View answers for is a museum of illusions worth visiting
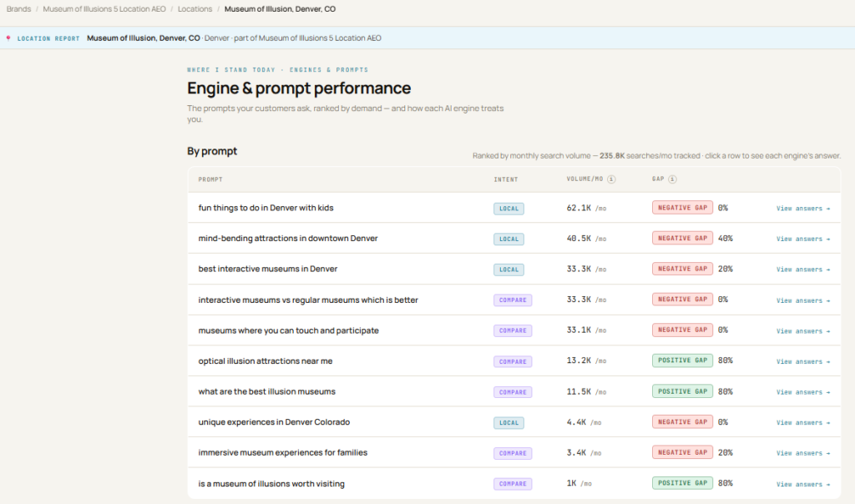855x504 pixels. [x=803, y=484]
